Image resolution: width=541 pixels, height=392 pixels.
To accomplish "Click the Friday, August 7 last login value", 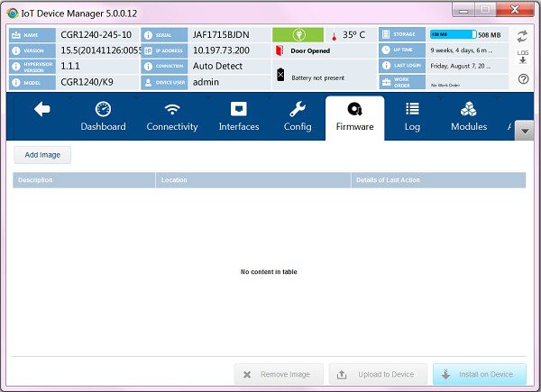I will click(x=460, y=66).
